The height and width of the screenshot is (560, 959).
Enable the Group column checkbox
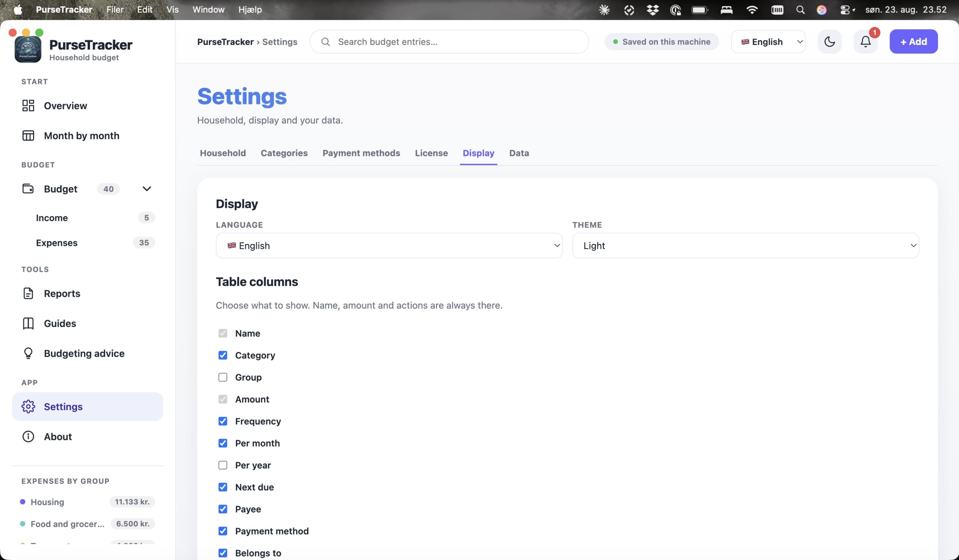(x=223, y=377)
